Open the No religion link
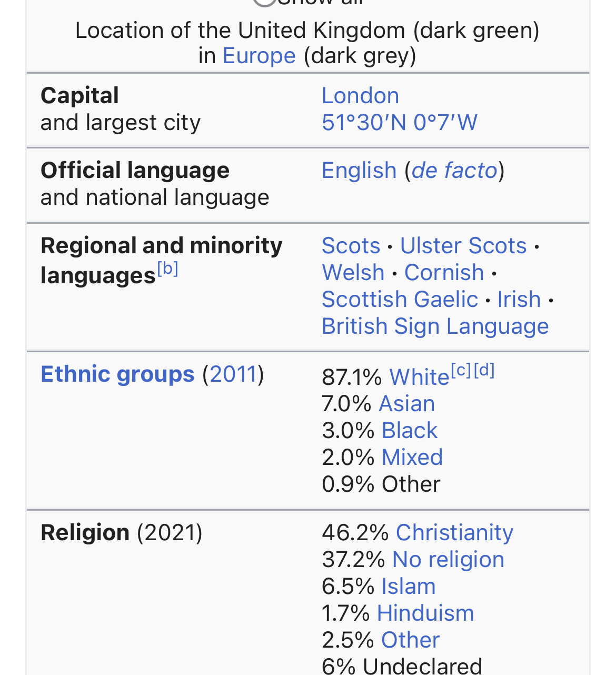This screenshot has width=616, height=675. tap(448, 560)
